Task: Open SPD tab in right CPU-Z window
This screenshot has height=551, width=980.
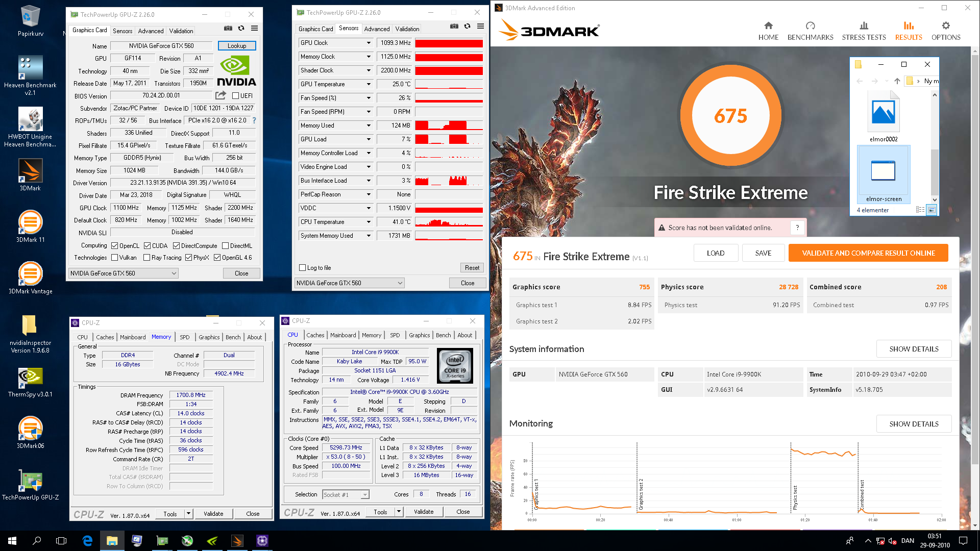Action: point(395,335)
